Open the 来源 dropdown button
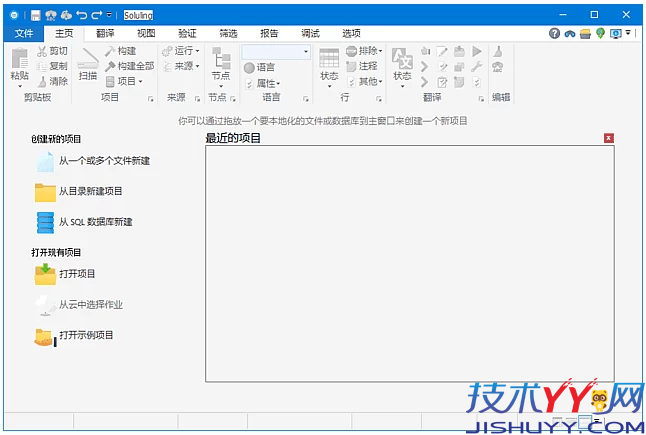 (181, 66)
